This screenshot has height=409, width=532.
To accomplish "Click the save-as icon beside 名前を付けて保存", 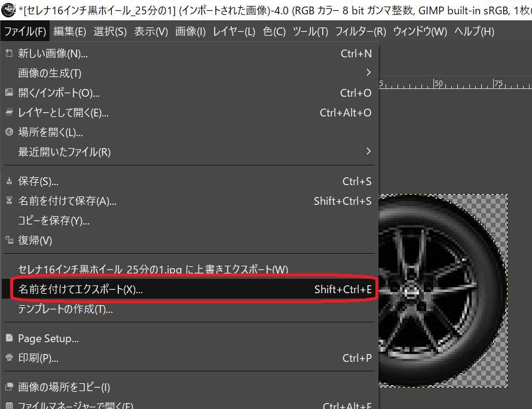I will 9,201.
